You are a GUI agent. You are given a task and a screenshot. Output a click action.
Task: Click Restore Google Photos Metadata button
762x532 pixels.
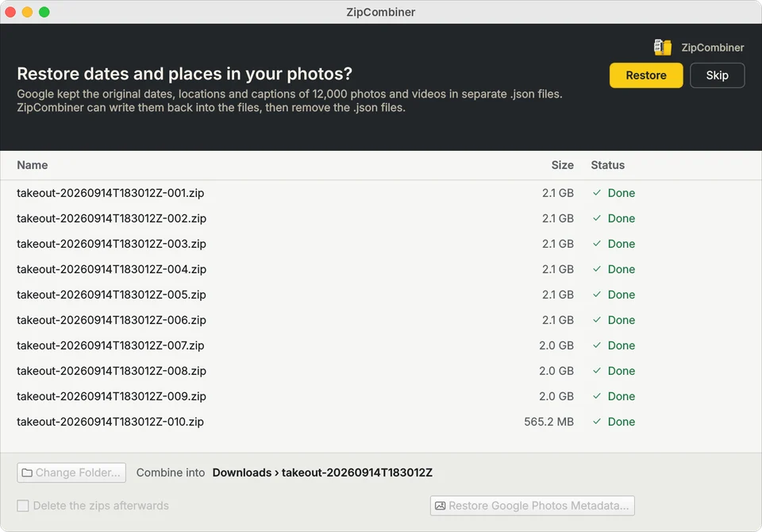[x=532, y=506]
